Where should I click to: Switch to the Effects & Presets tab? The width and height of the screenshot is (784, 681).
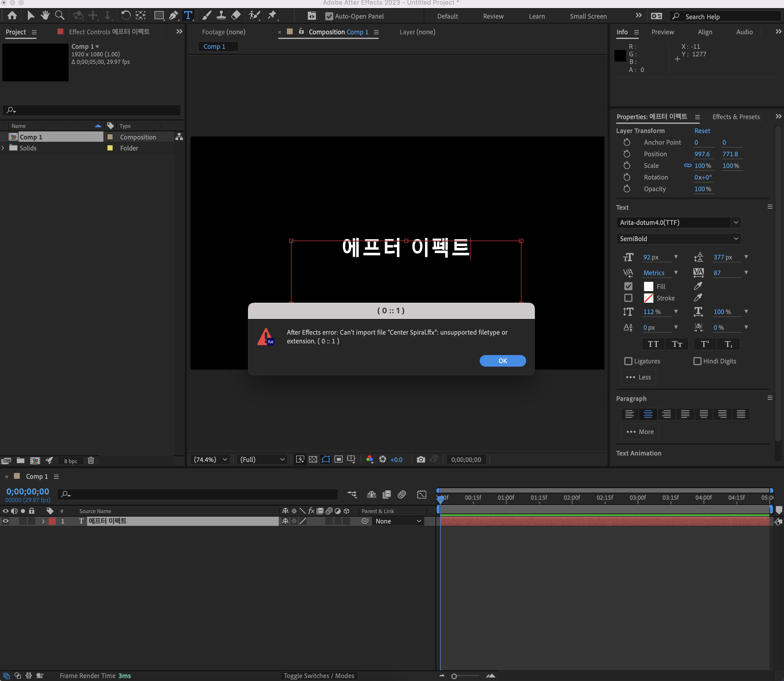pos(736,117)
